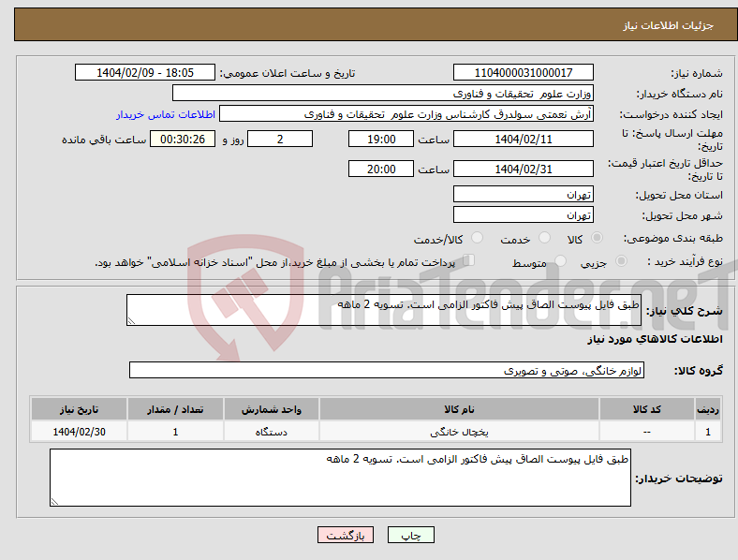This screenshot has height=560, width=738.
Task: Toggle اسناد خزانه اسلامی payment checkbox
Action: 468,260
